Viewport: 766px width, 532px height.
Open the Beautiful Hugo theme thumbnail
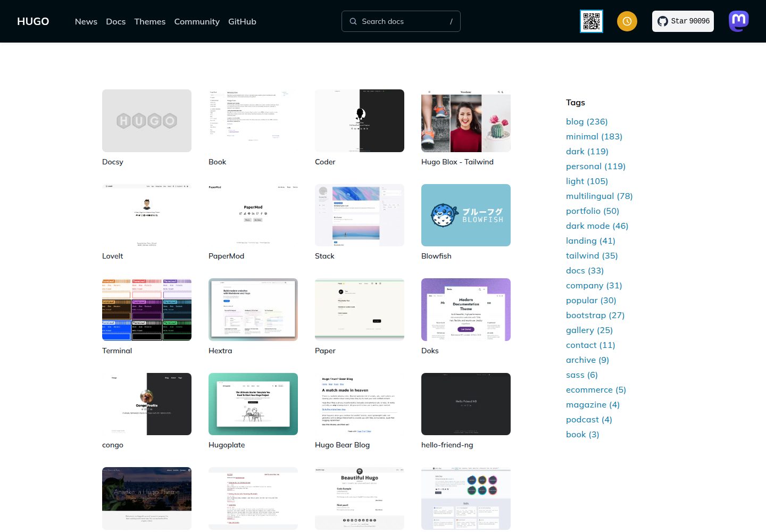pyautogui.click(x=360, y=498)
